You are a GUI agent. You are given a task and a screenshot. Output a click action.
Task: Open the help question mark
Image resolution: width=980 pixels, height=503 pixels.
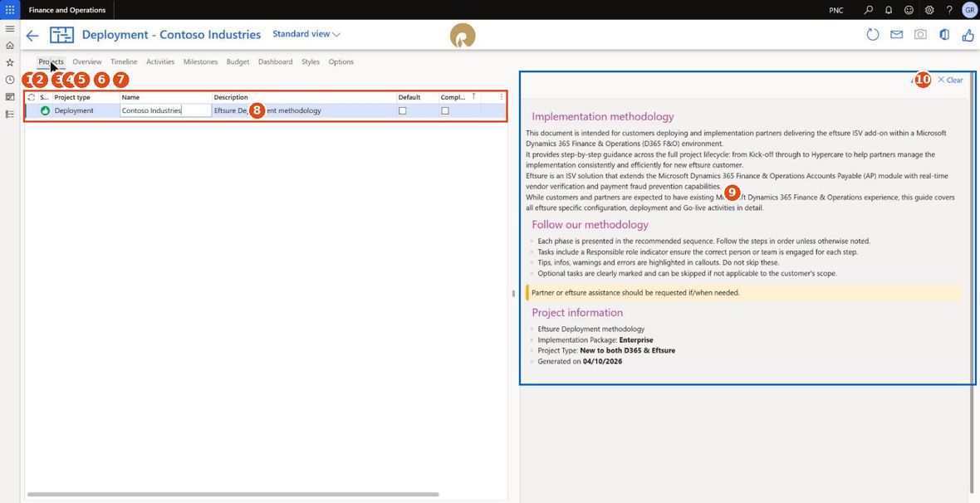pos(949,10)
